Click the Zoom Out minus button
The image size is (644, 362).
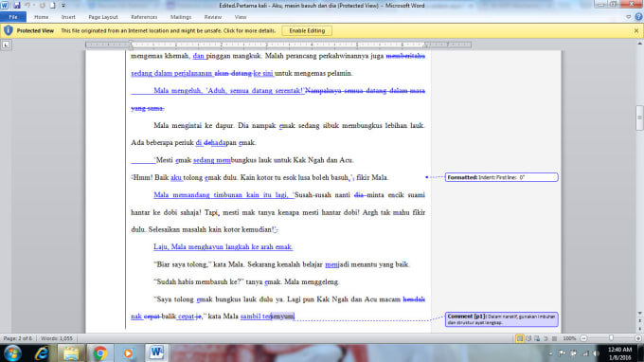point(583,338)
